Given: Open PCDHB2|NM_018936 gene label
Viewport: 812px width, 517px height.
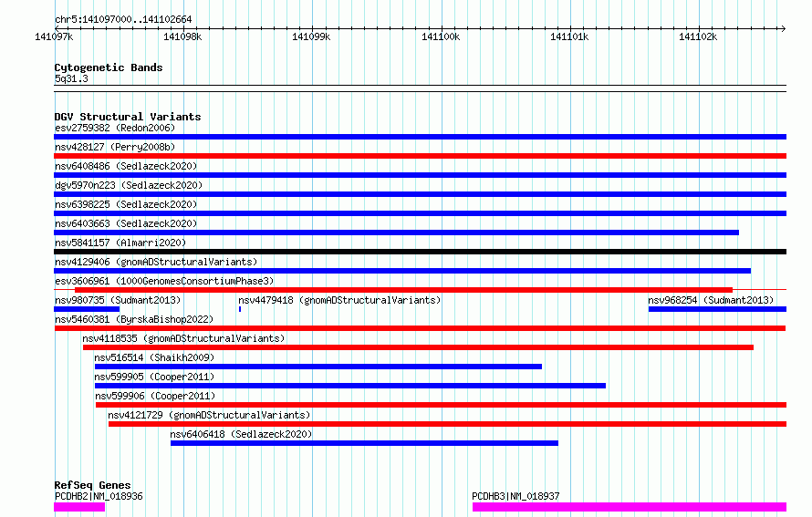Looking at the screenshot, I should (x=99, y=496).
